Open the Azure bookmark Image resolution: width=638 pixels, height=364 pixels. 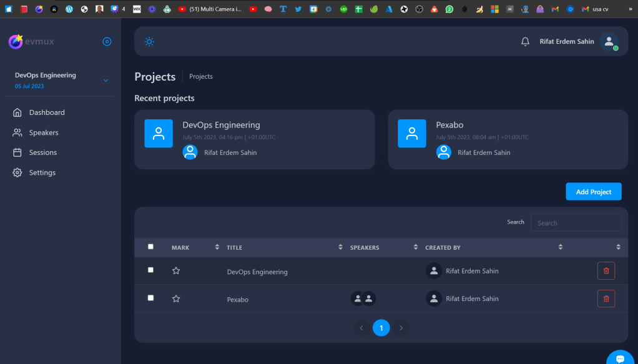(389, 9)
